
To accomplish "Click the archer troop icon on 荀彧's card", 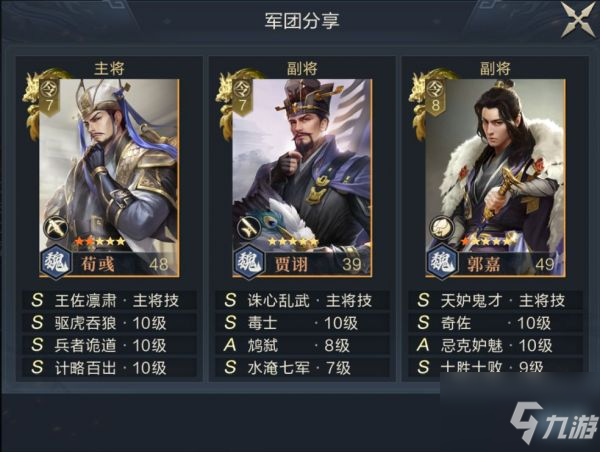I will (56, 228).
